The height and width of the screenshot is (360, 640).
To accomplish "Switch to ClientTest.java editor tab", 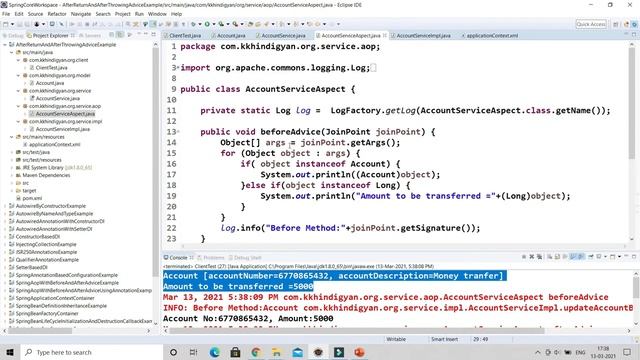I will (184, 36).
